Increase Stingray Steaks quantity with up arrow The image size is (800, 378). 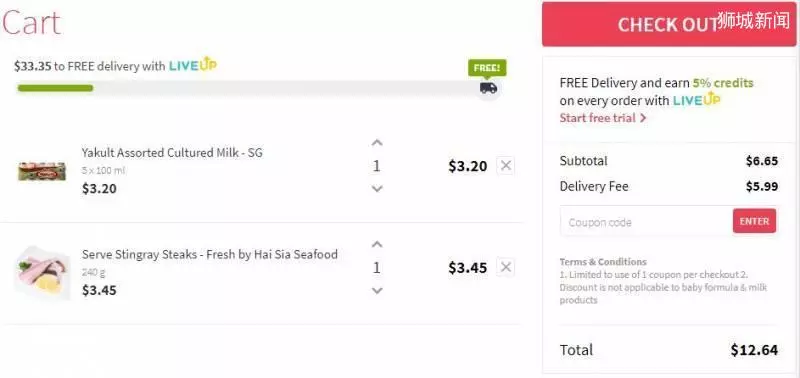tap(377, 244)
